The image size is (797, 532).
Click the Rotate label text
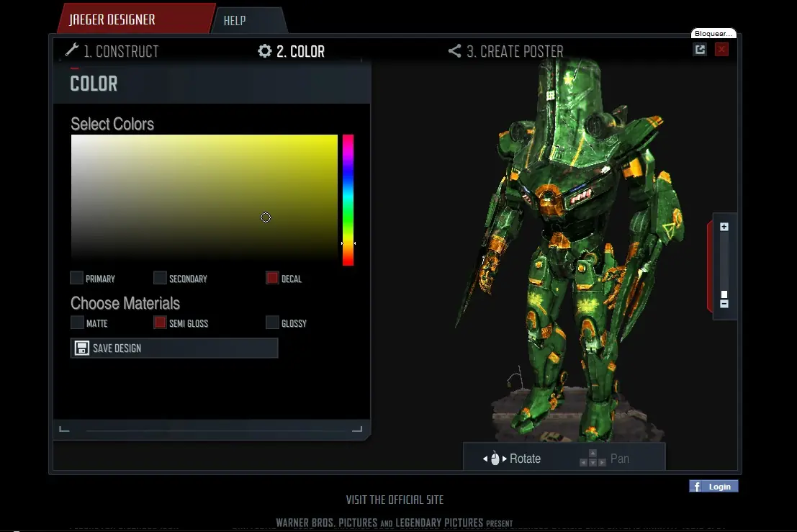point(525,459)
